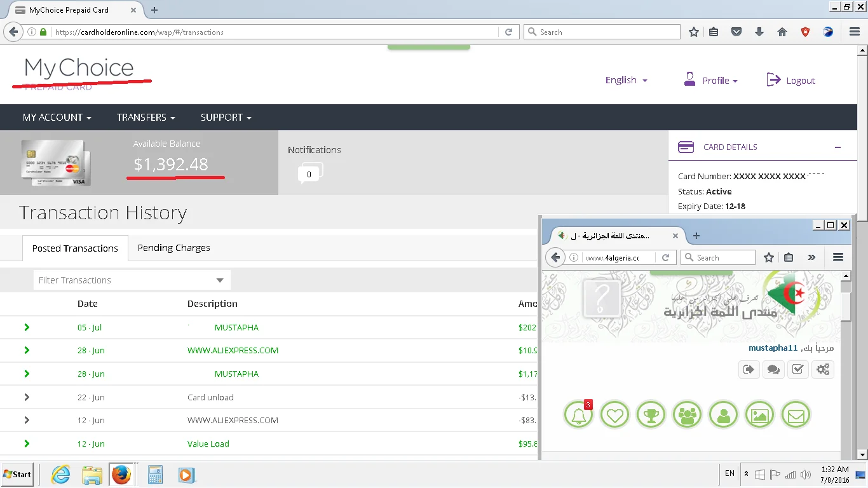Open the forum heart favorites icon
This screenshot has width=868, height=488.
[614, 415]
